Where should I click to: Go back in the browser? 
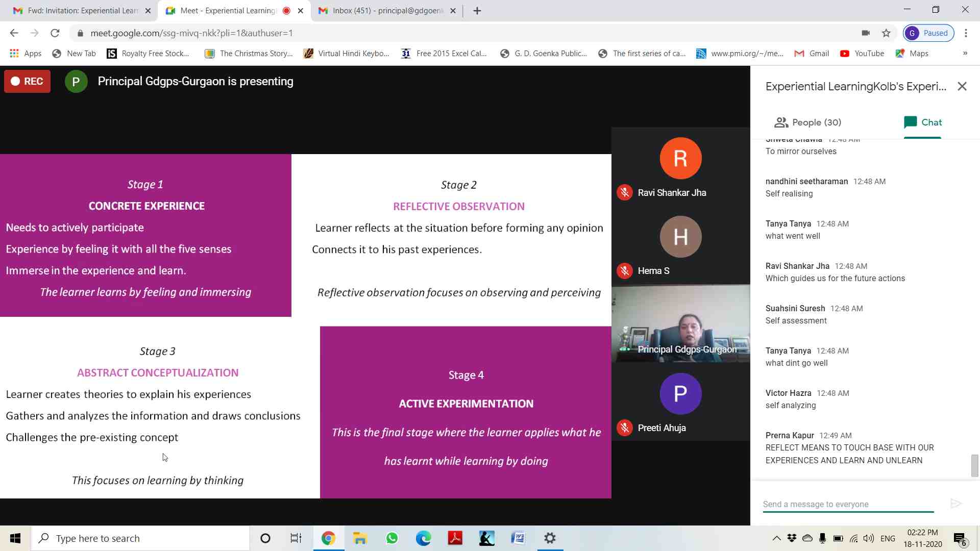pyautogui.click(x=14, y=33)
